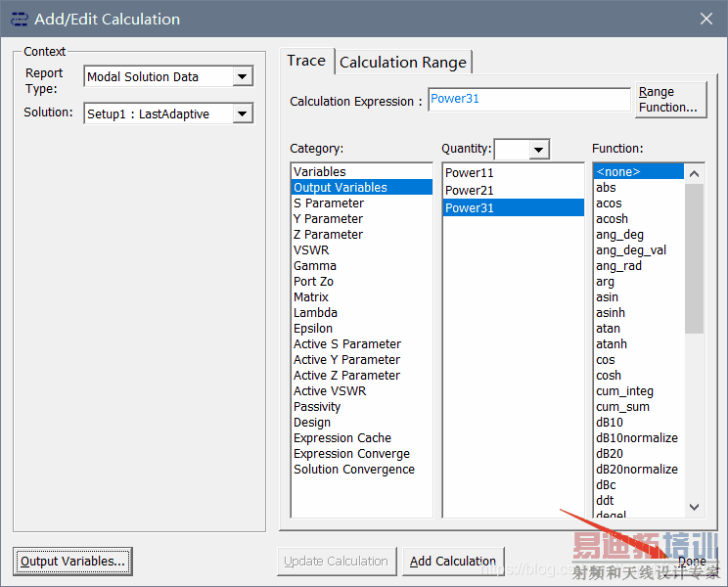
Task: Select Power21 quantity
Action: (514, 190)
